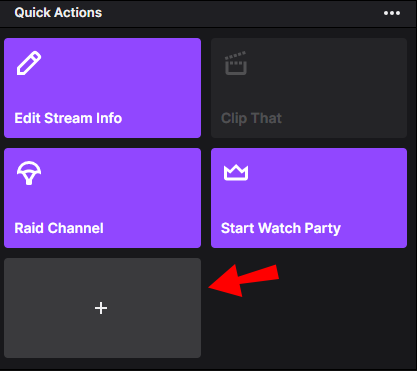
Task: Click the Start Watch Party text label
Action: tap(281, 229)
